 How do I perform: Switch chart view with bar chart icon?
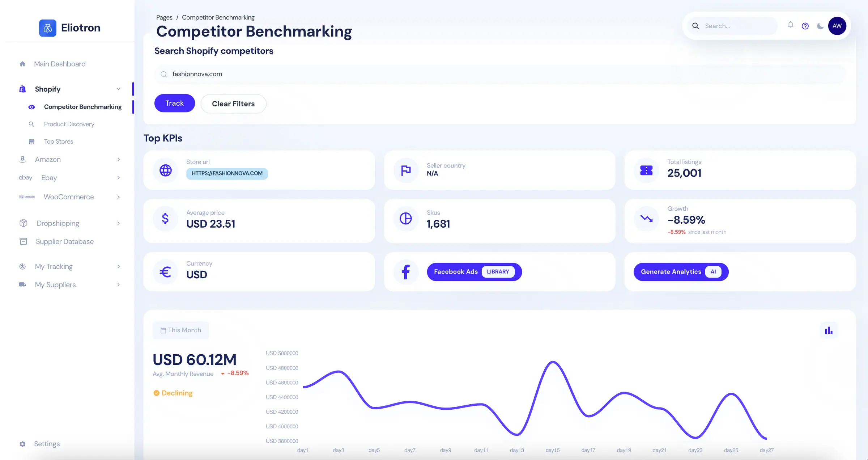click(x=829, y=330)
